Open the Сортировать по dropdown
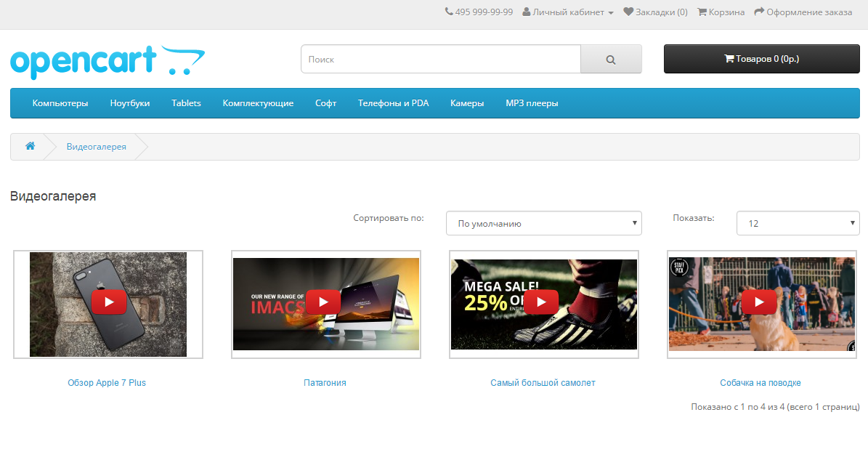This screenshot has width=868, height=460. (543, 224)
